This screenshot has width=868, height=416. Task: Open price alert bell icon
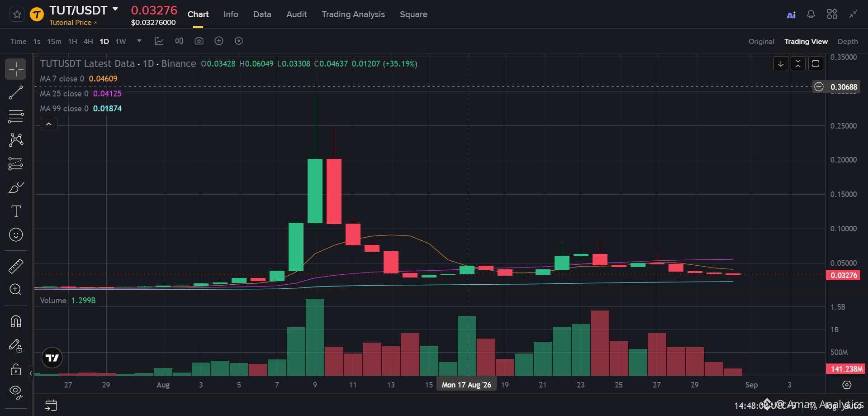click(811, 14)
